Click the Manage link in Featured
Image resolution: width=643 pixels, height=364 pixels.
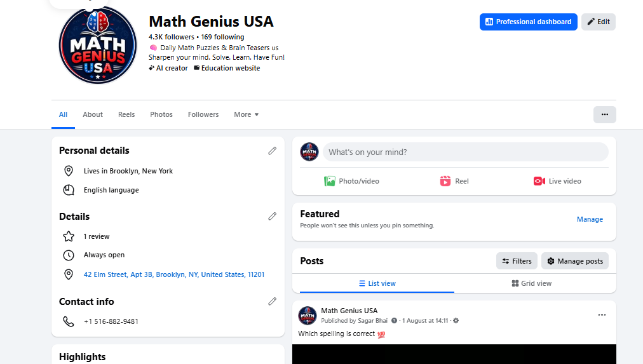point(590,219)
